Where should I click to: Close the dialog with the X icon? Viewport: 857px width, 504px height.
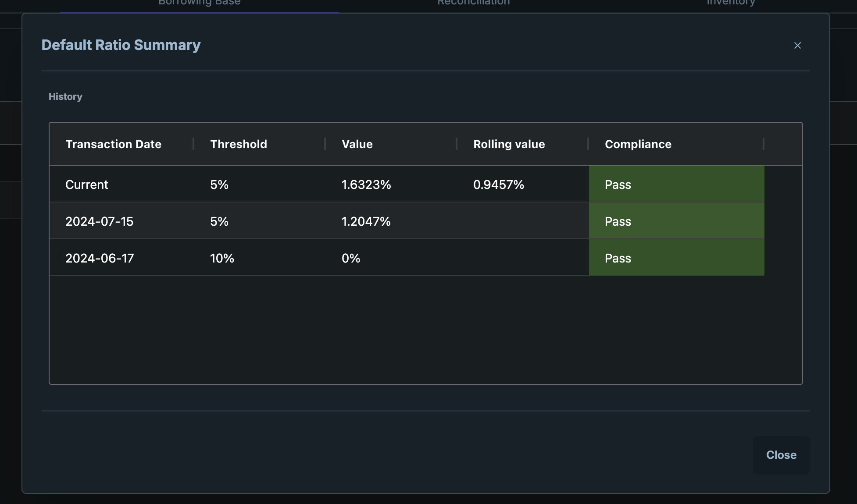point(797,46)
